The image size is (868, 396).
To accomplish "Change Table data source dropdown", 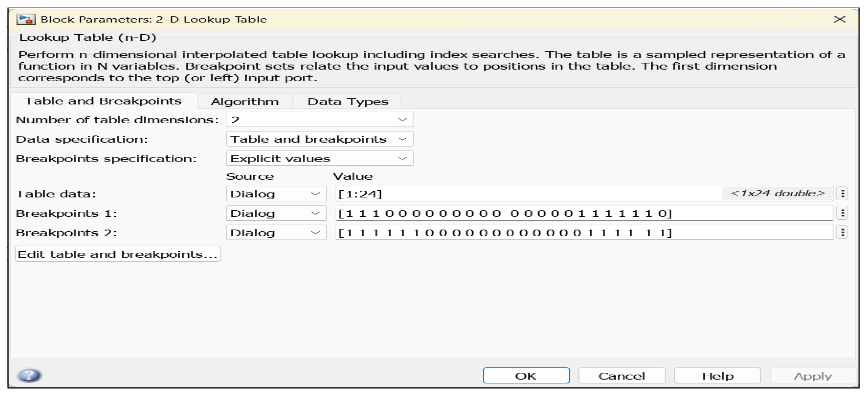I will [x=276, y=194].
